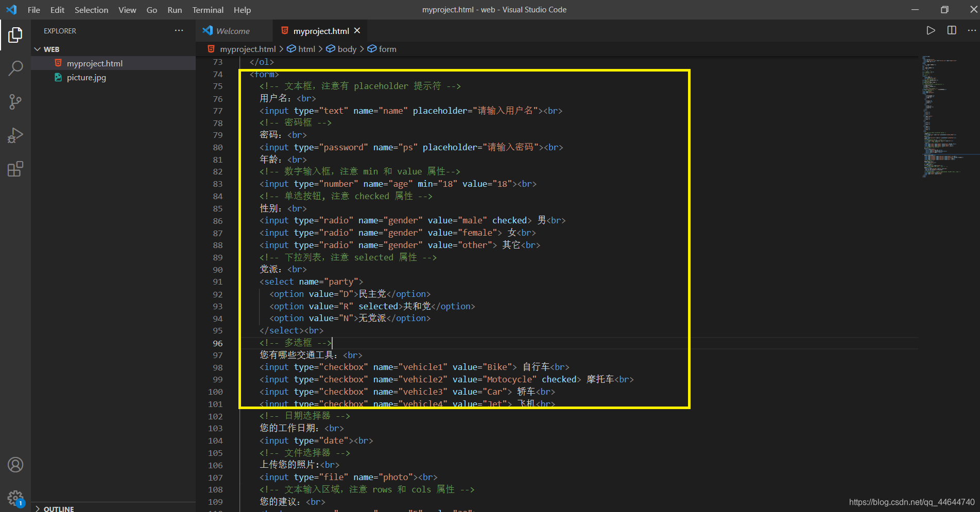Viewport: 980px width, 512px height.
Task: Click the checkbox line with value="Bike"
Action: (x=415, y=367)
